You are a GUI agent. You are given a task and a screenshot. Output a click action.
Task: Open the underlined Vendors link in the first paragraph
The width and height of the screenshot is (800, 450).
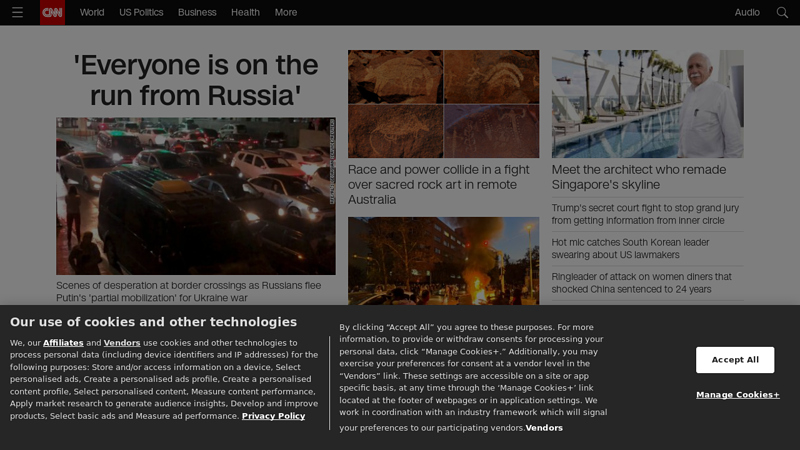(122, 343)
